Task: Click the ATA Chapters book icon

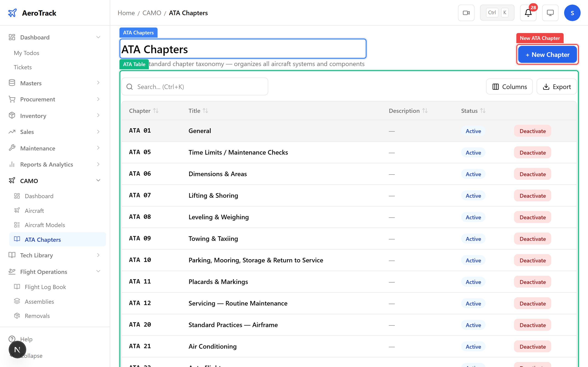Action: 17,239
